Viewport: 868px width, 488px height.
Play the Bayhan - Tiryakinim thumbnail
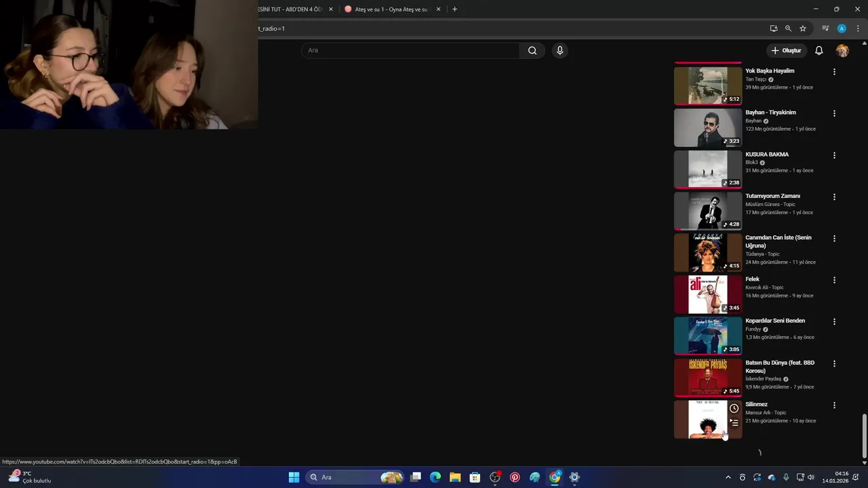[x=708, y=127]
